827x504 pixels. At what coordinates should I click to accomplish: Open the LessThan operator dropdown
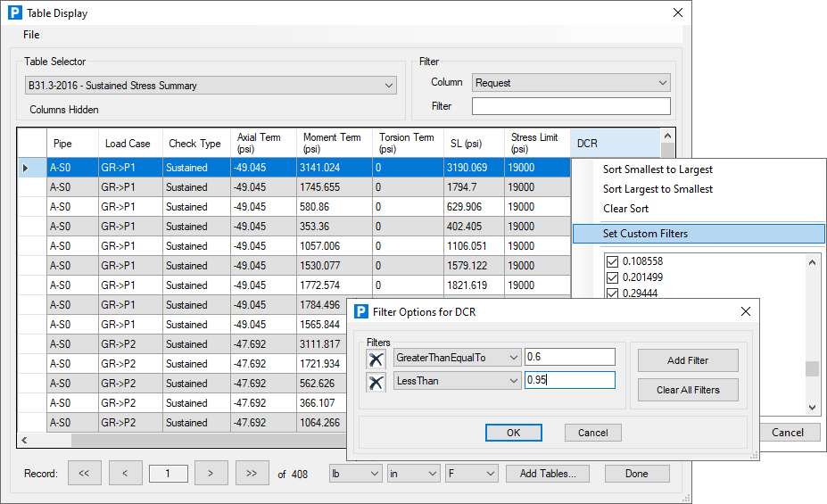pos(458,381)
